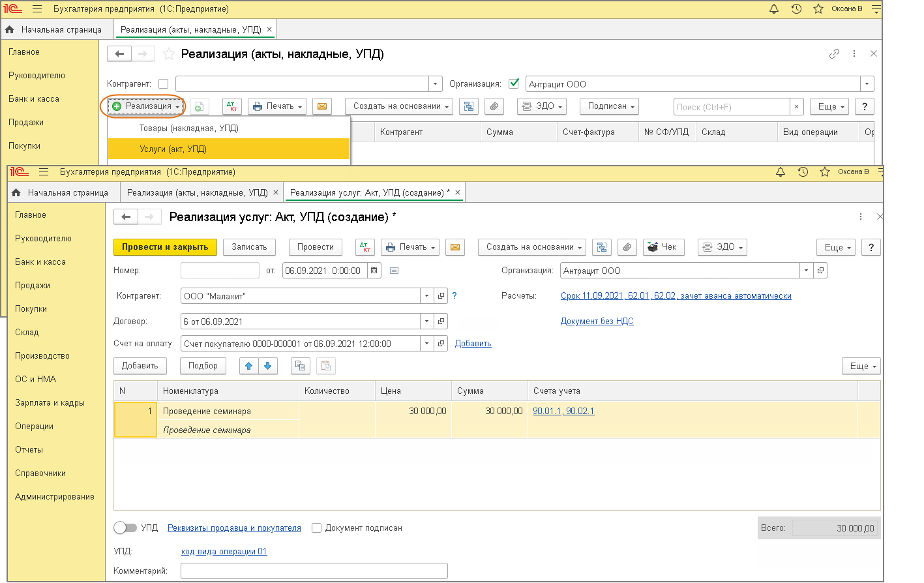Uncheck Организация filter checkbox in back window
The height and width of the screenshot is (583, 924).
click(514, 83)
